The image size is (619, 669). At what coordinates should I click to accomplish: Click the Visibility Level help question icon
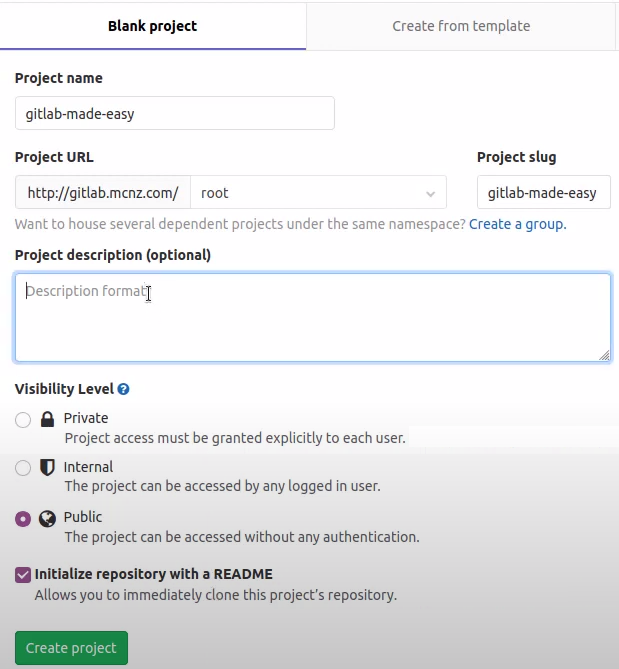pyautogui.click(x=123, y=389)
